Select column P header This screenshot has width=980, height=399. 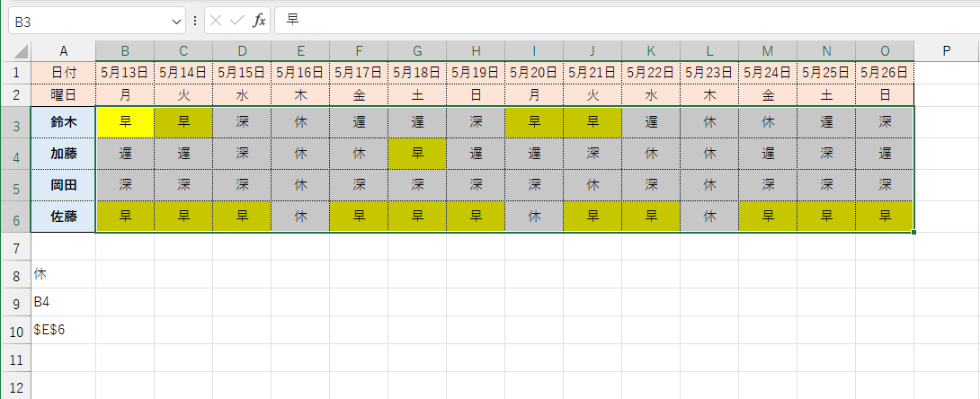point(946,51)
